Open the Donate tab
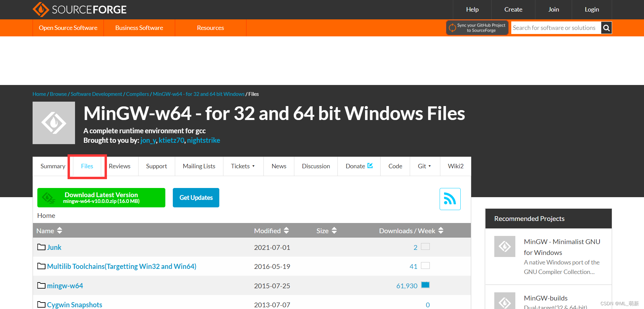 [x=359, y=166]
